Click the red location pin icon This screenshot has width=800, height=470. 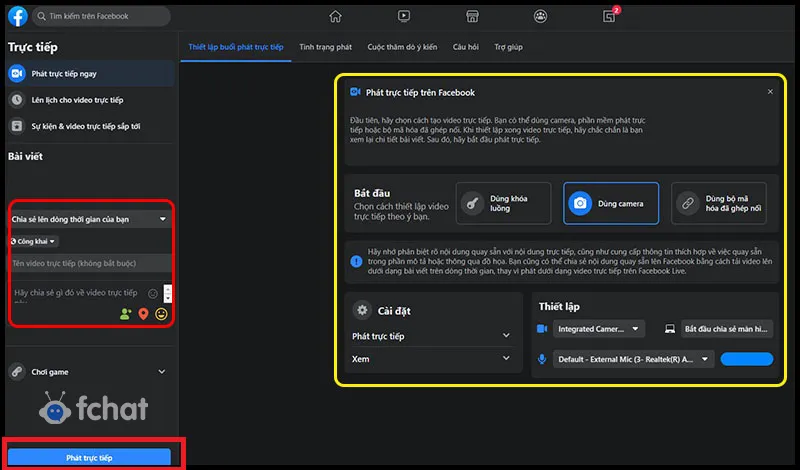143,314
